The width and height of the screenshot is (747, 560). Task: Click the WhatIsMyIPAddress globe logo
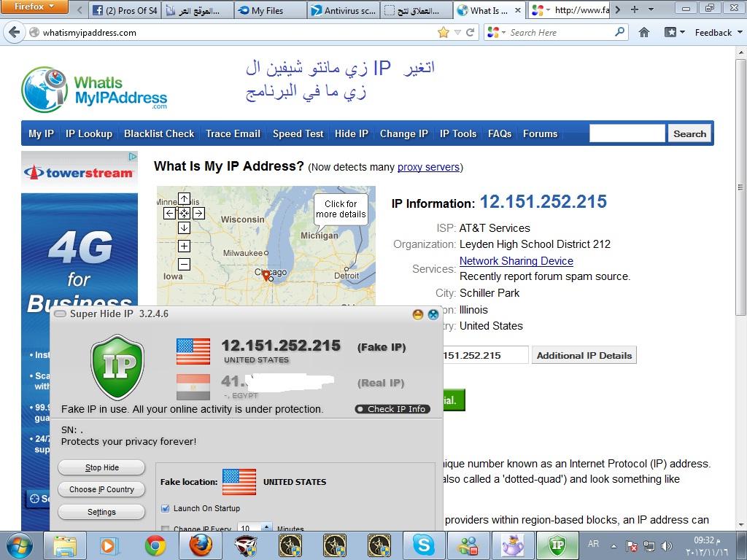[x=44, y=90]
